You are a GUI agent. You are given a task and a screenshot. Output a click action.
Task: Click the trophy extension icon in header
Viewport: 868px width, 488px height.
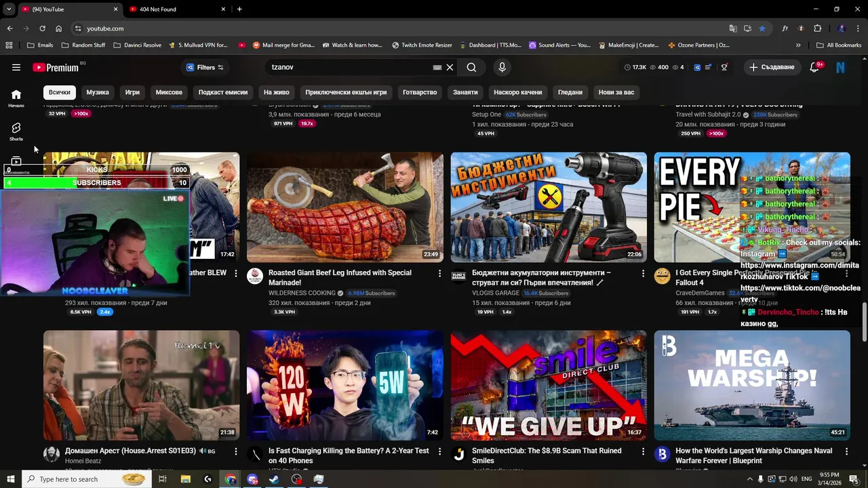coord(724,67)
